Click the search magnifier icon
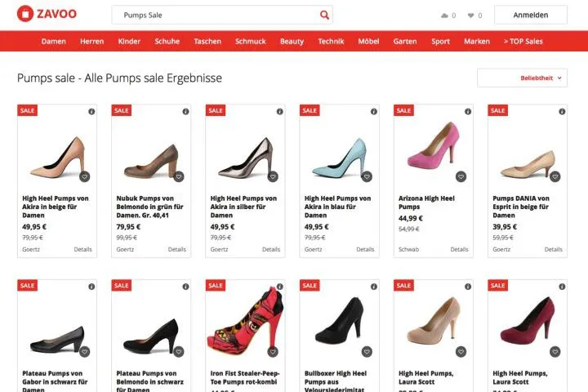The image size is (588, 392). pos(324,15)
